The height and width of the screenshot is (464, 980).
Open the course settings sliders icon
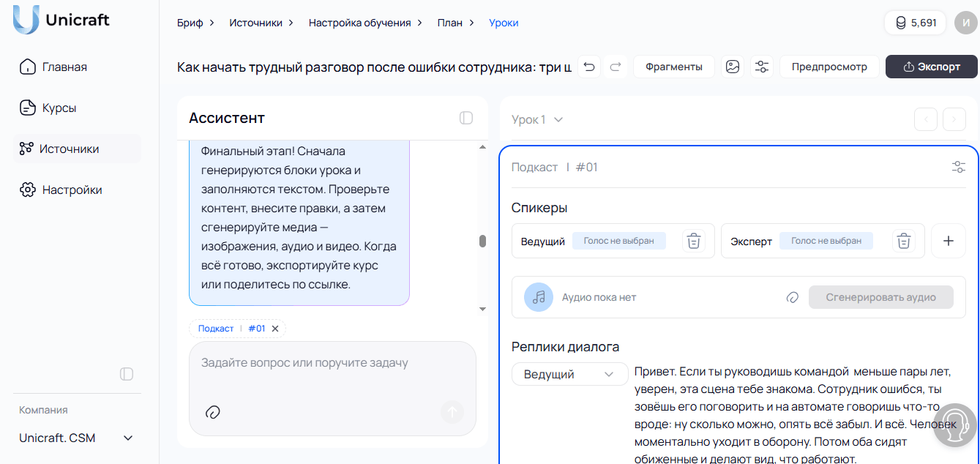762,67
